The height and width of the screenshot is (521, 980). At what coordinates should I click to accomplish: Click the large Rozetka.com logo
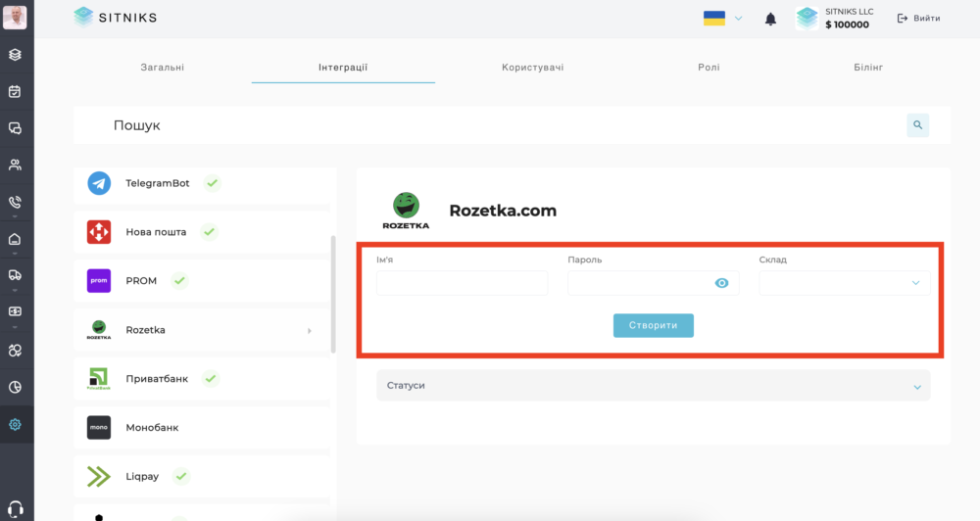pyautogui.click(x=406, y=212)
